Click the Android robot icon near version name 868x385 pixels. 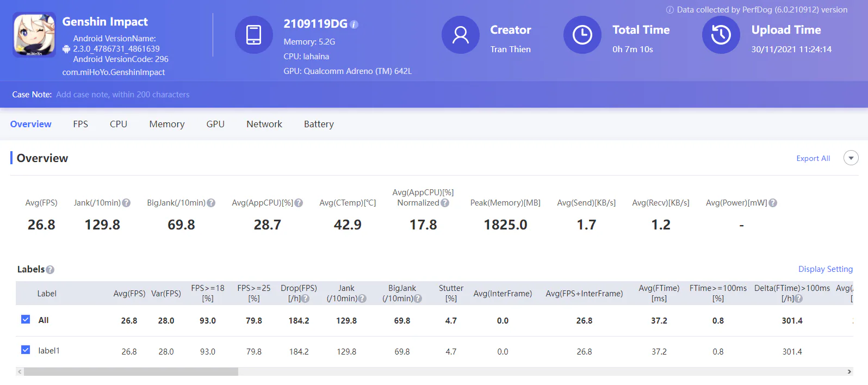tap(66, 49)
